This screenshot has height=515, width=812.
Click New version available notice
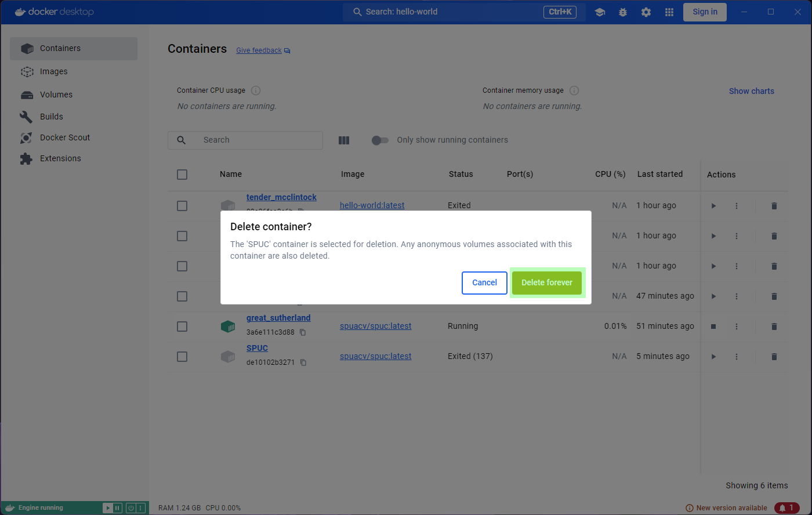726,508
